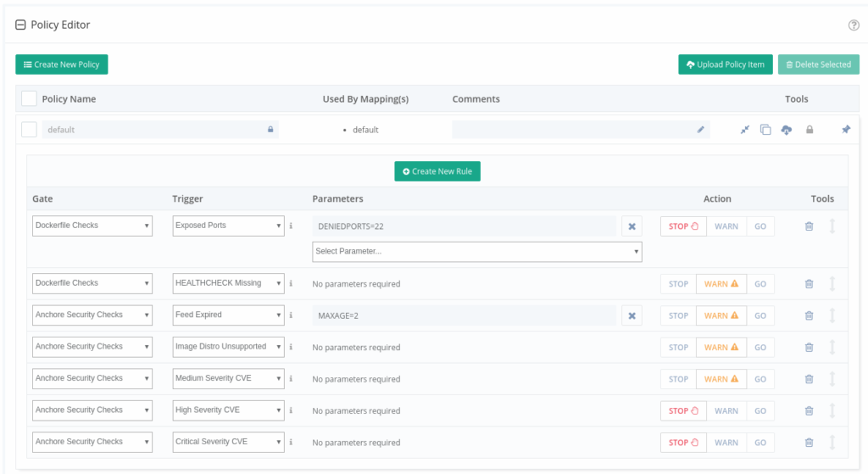The width and height of the screenshot is (868, 474).
Task: Open the gate dropdown for the Exposed Ports rule
Action: tap(92, 226)
